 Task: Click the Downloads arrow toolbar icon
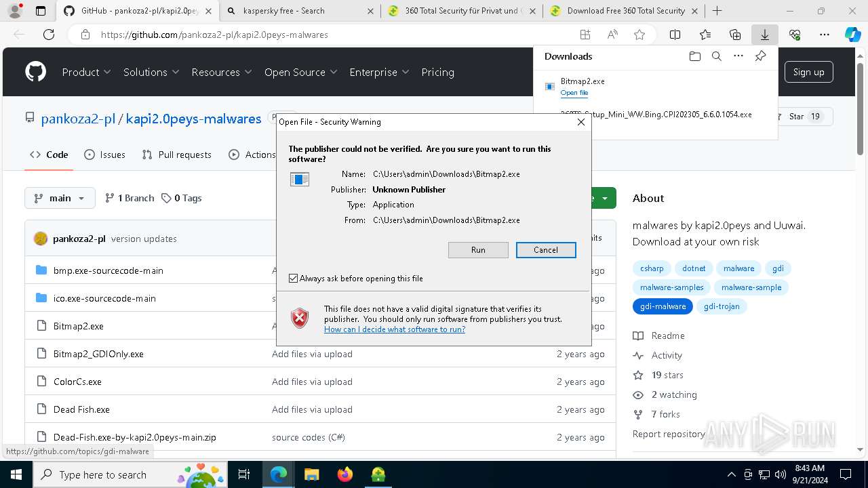pyautogui.click(x=764, y=35)
